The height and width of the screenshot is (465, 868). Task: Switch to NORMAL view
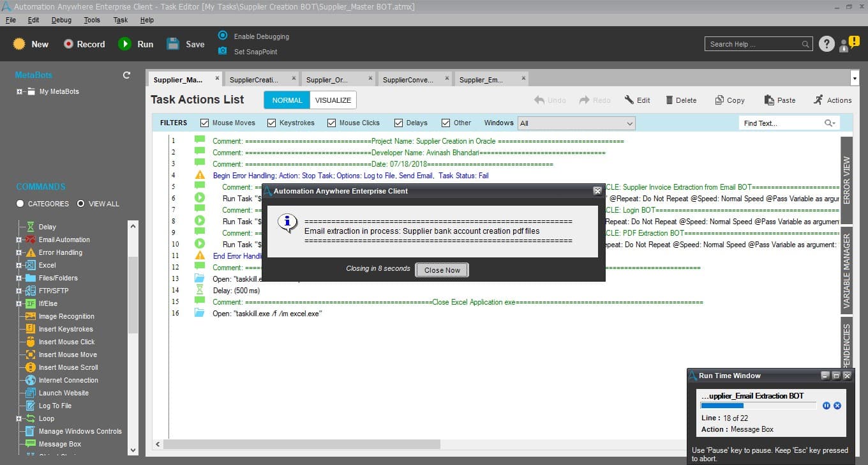(x=287, y=100)
